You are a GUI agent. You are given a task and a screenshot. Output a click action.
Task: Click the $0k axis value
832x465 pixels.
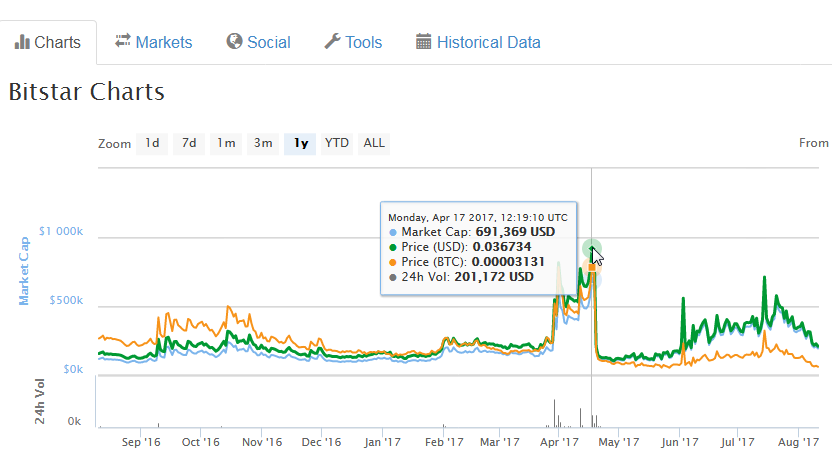pyautogui.click(x=73, y=369)
